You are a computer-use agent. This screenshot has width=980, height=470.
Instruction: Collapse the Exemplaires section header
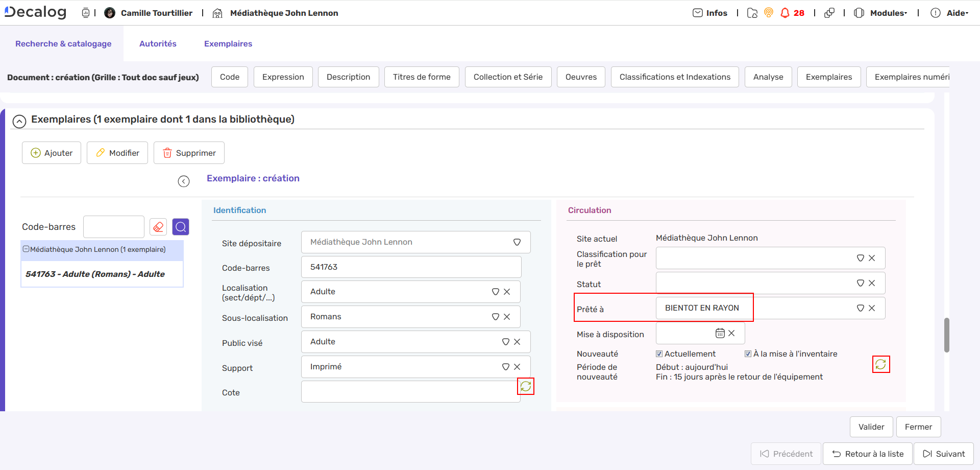tap(19, 121)
